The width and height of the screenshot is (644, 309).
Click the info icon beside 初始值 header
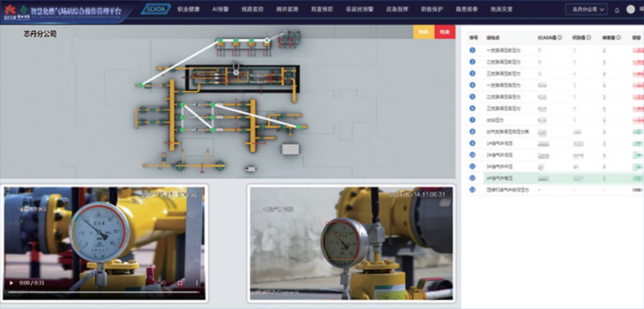pyautogui.click(x=589, y=37)
